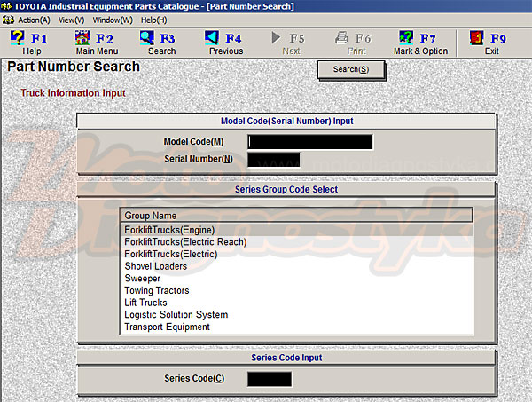Focus the Model Code(M) input field
The height and width of the screenshot is (402, 532).
click(310, 142)
